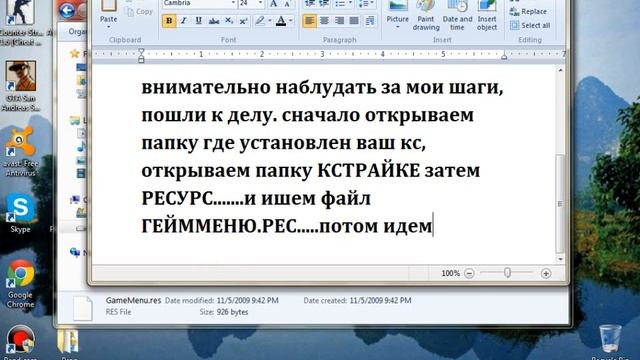
Task: Start a bulleted list
Action: coord(340,4)
